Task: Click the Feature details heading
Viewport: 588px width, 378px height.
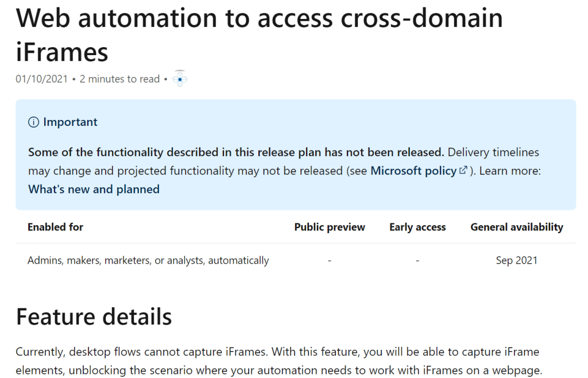Action: 94,317
